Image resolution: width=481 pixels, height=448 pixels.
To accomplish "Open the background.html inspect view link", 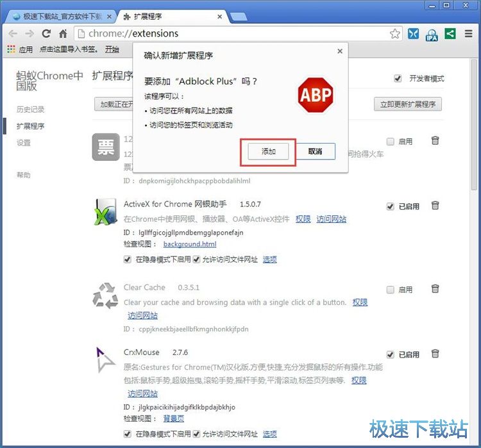I will pos(190,244).
